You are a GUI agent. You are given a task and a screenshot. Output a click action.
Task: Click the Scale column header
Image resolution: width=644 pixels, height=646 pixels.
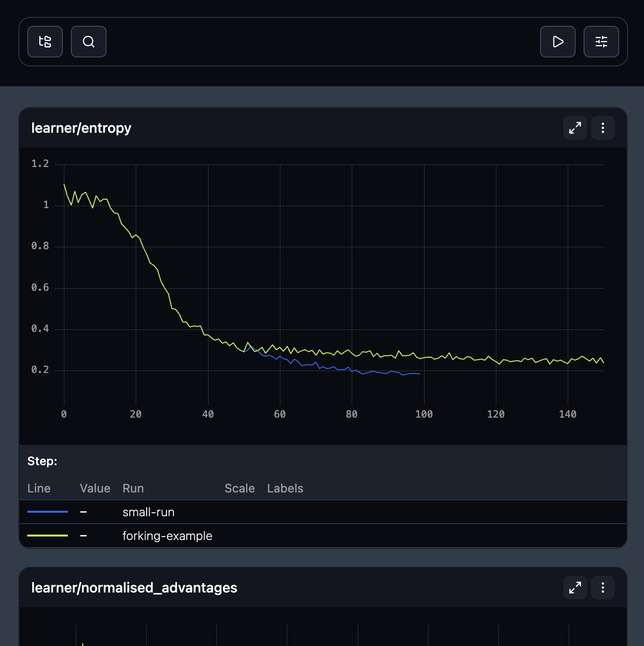point(240,488)
